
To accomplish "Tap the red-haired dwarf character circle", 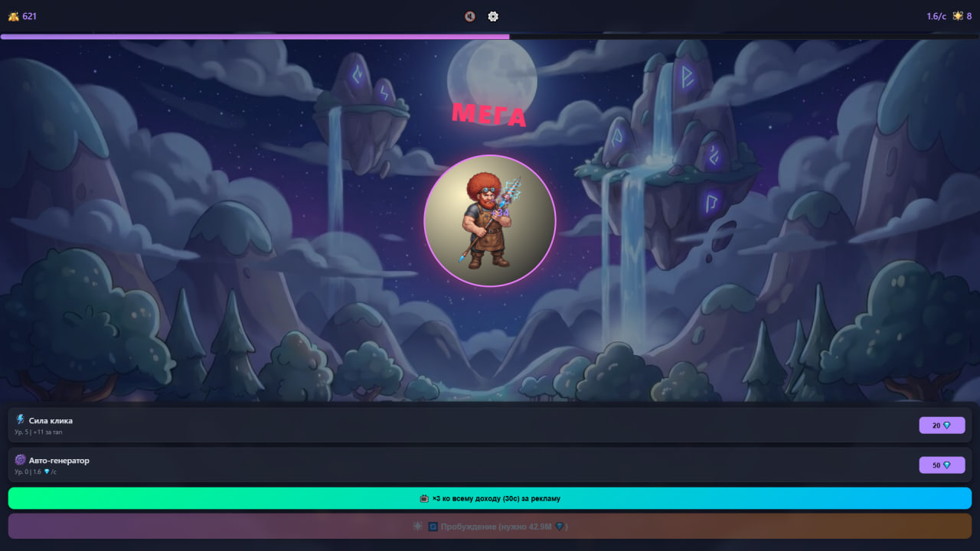I will [490, 220].
